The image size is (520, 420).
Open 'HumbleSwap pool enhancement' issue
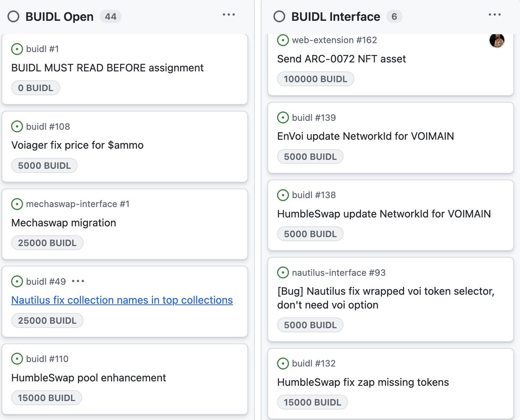(x=89, y=378)
